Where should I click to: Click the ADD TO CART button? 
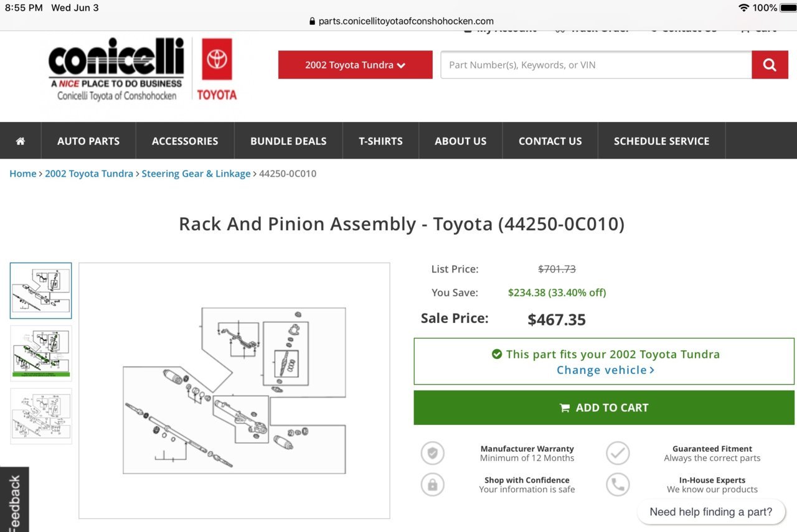[604, 408]
